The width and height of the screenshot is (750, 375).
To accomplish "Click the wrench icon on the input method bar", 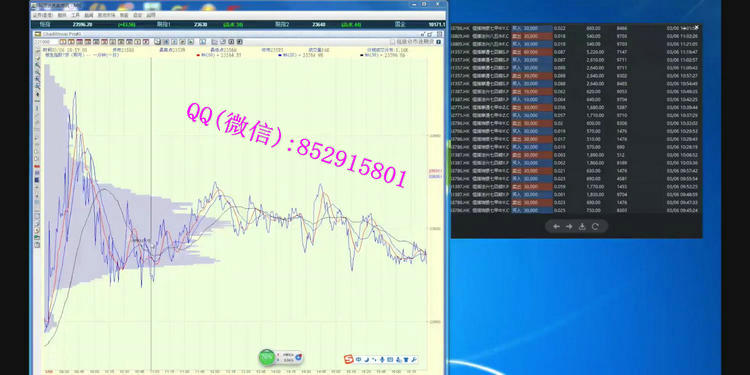I will (x=414, y=359).
